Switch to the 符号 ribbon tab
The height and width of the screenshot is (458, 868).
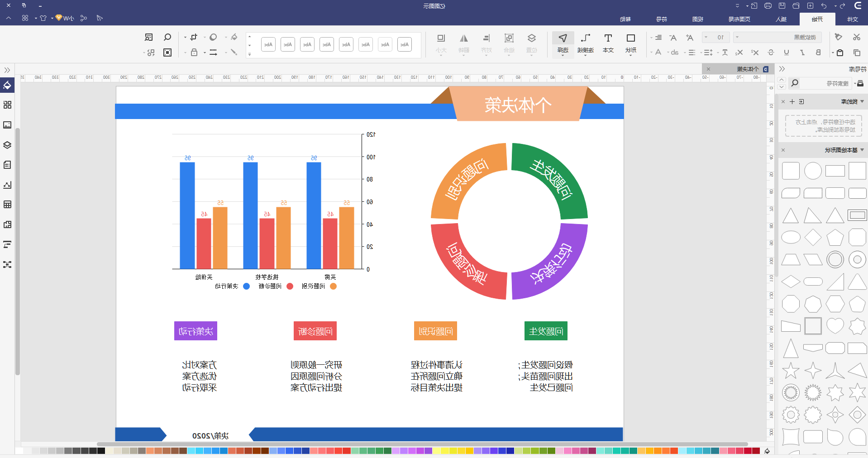(661, 19)
